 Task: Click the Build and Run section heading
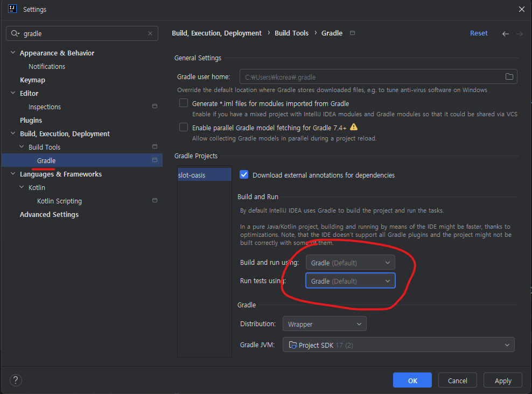[x=258, y=196]
